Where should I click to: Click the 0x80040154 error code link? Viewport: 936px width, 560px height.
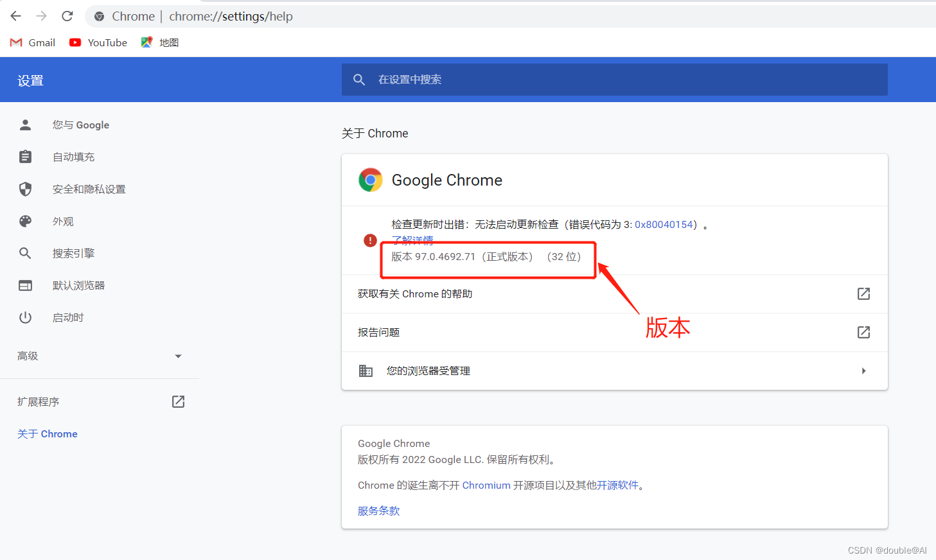[x=664, y=225]
